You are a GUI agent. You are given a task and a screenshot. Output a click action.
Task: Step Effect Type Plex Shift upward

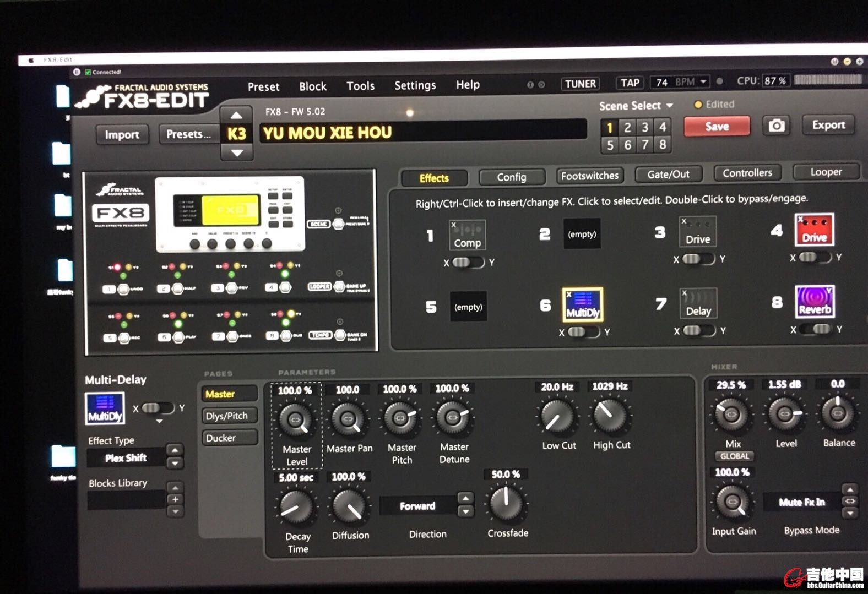[175, 450]
